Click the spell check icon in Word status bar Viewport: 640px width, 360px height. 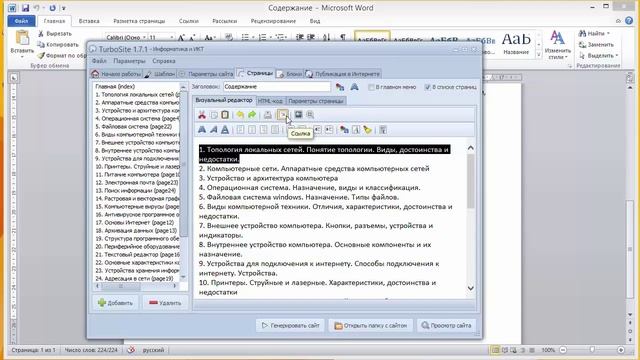point(131,350)
